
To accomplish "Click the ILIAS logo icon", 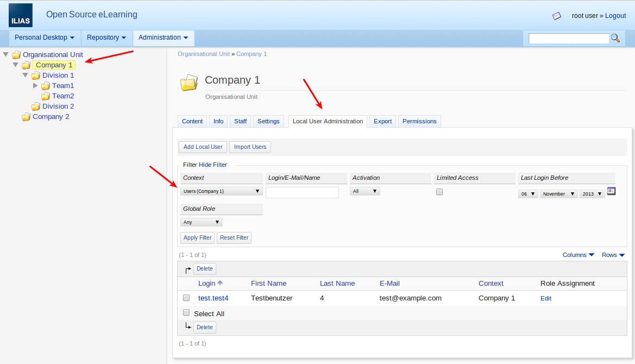I will click(x=21, y=15).
